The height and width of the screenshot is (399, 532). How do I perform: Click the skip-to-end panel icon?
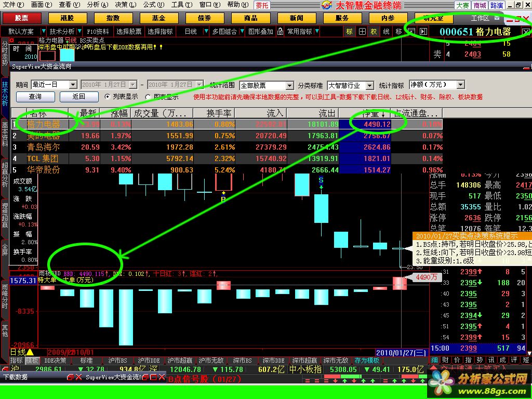(x=423, y=32)
